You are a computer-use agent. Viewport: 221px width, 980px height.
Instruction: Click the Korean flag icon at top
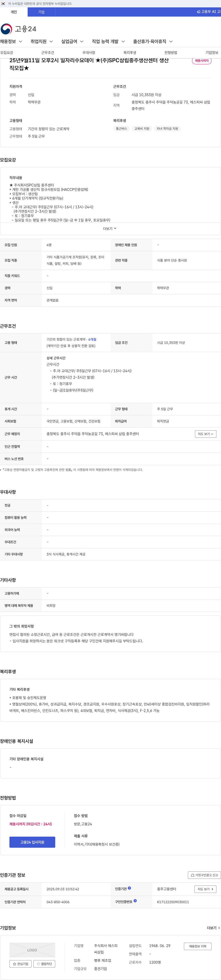coord(3,3)
